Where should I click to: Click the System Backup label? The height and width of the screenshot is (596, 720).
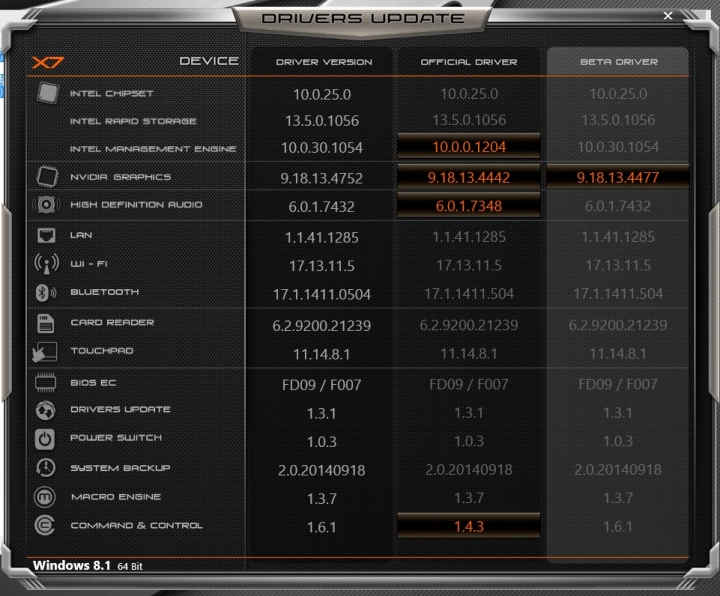[120, 468]
